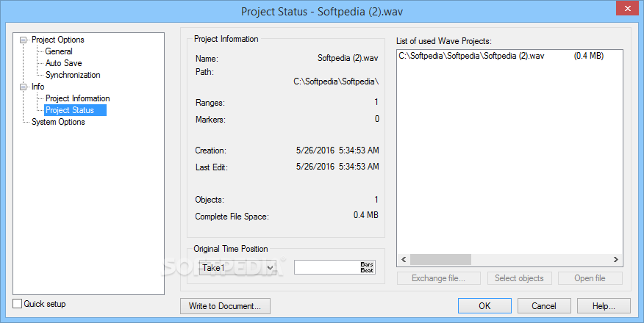This screenshot has width=644, height=323.
Task: Click the Creation date value
Action: [337, 150]
